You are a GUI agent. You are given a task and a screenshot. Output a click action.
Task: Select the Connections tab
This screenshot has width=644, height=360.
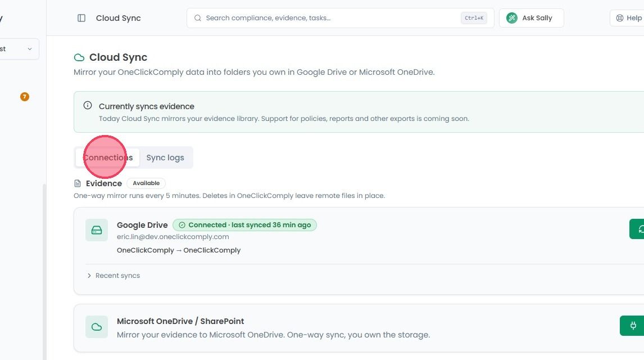click(107, 158)
